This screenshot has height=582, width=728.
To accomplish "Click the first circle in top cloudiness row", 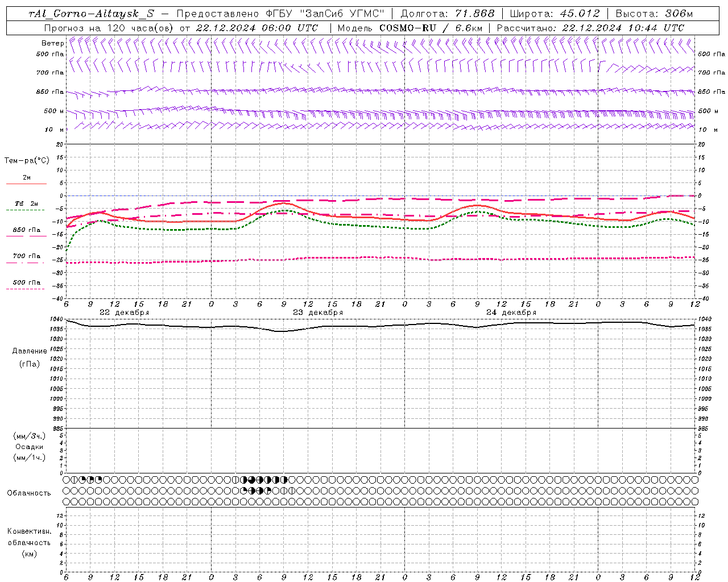I will (x=66, y=480).
